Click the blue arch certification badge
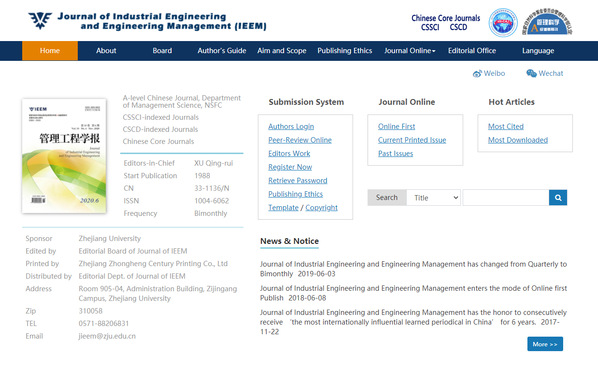598x369 pixels. pyautogui.click(x=547, y=22)
